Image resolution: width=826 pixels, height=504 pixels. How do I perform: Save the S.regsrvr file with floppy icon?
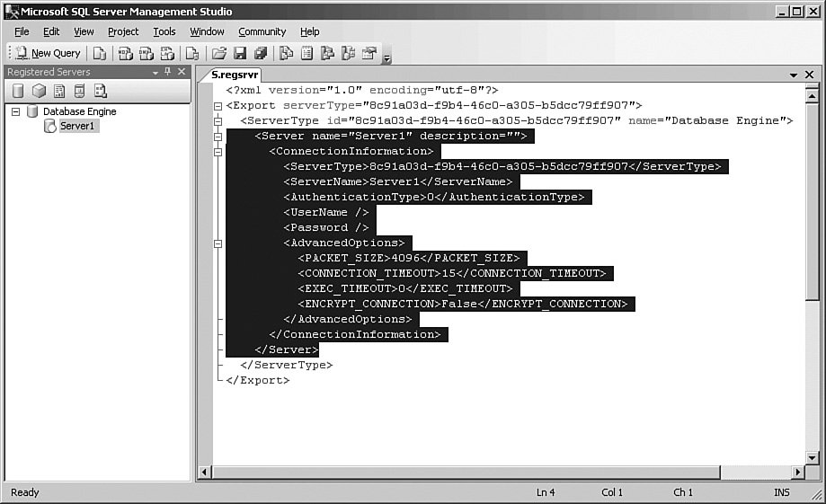(240, 53)
